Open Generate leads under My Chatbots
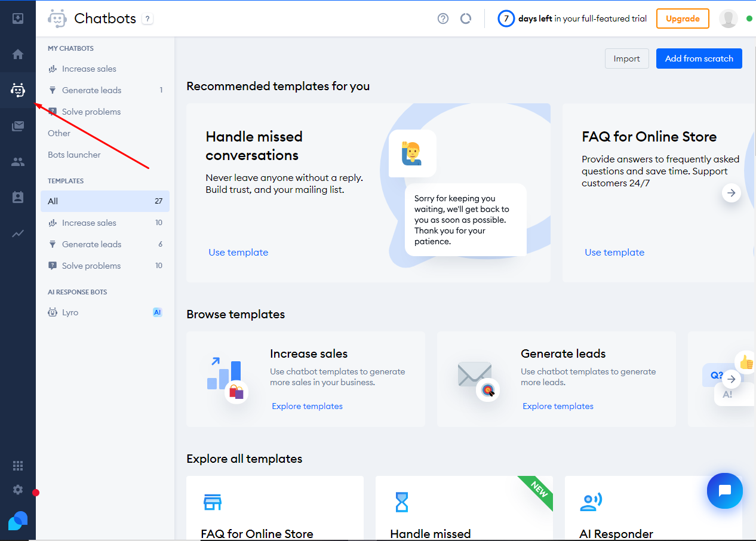This screenshot has width=756, height=541. point(91,90)
